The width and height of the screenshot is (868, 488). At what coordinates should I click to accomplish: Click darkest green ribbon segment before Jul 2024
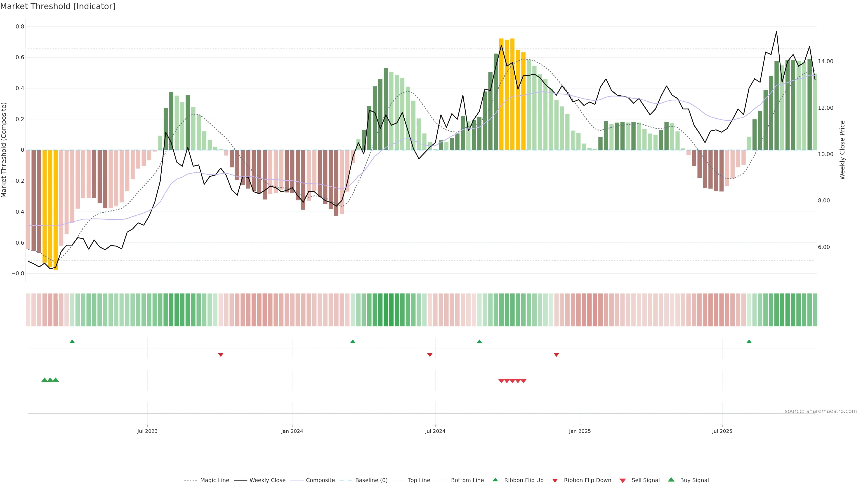pos(386,310)
